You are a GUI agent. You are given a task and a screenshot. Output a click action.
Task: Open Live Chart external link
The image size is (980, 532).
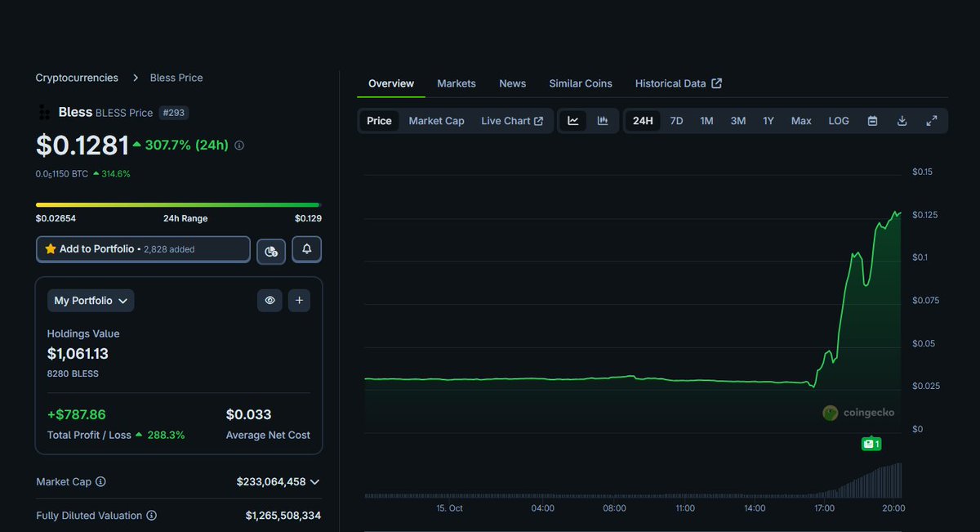512,121
